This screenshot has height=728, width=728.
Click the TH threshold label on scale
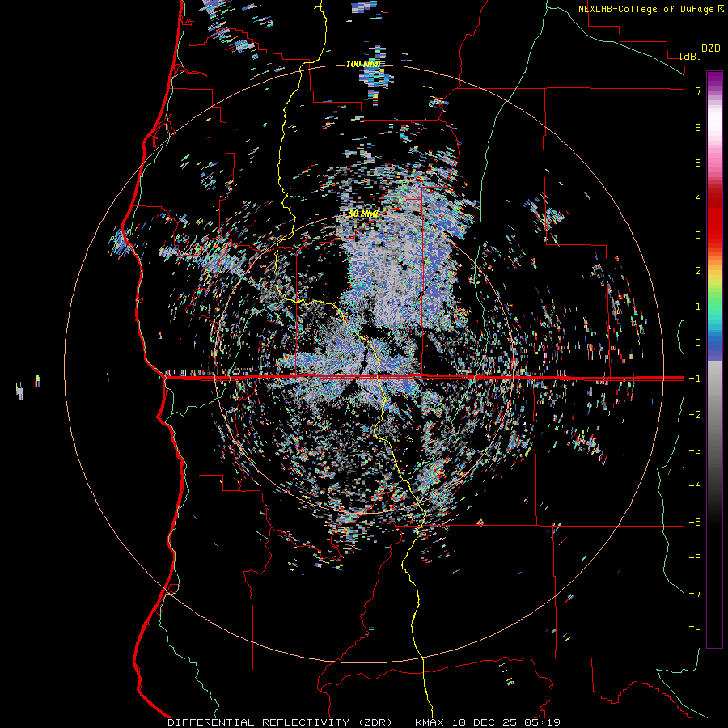coord(695,630)
